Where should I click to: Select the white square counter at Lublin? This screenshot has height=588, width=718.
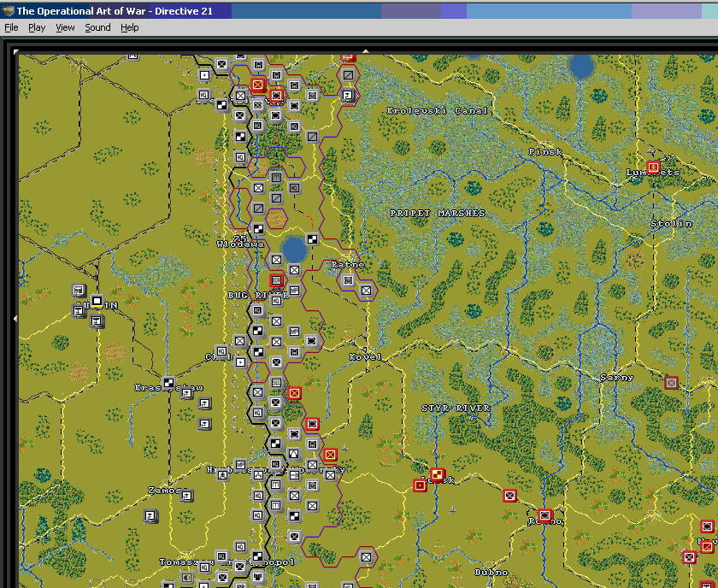pos(97,302)
